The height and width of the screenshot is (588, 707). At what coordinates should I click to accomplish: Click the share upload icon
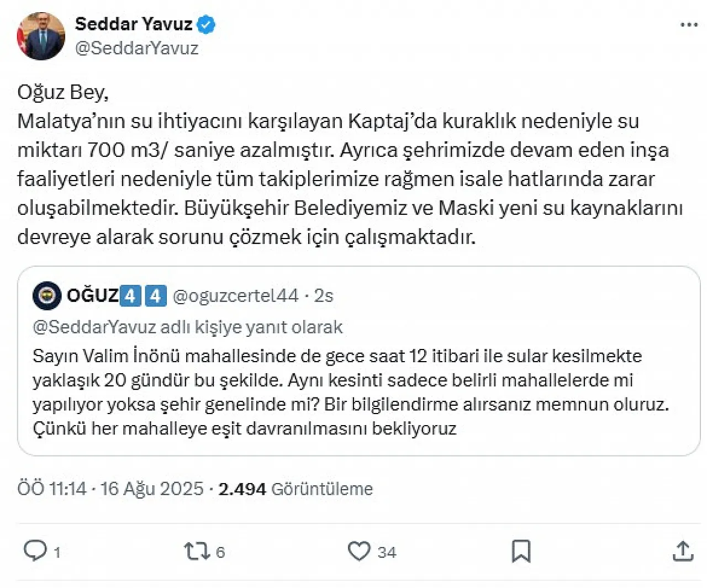click(683, 550)
